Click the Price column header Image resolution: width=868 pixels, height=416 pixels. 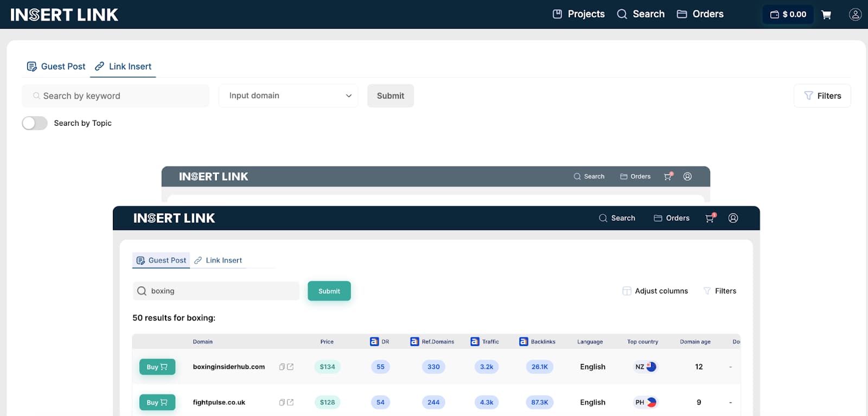[x=327, y=342]
